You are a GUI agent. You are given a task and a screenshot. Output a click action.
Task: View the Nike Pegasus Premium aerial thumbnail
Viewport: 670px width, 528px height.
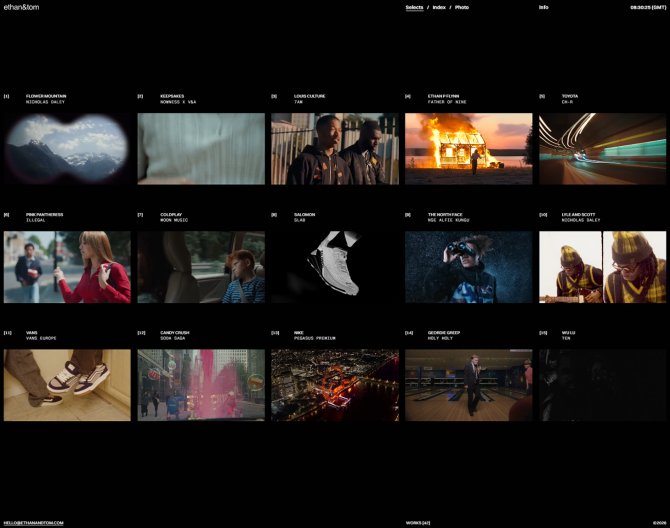[x=335, y=385]
